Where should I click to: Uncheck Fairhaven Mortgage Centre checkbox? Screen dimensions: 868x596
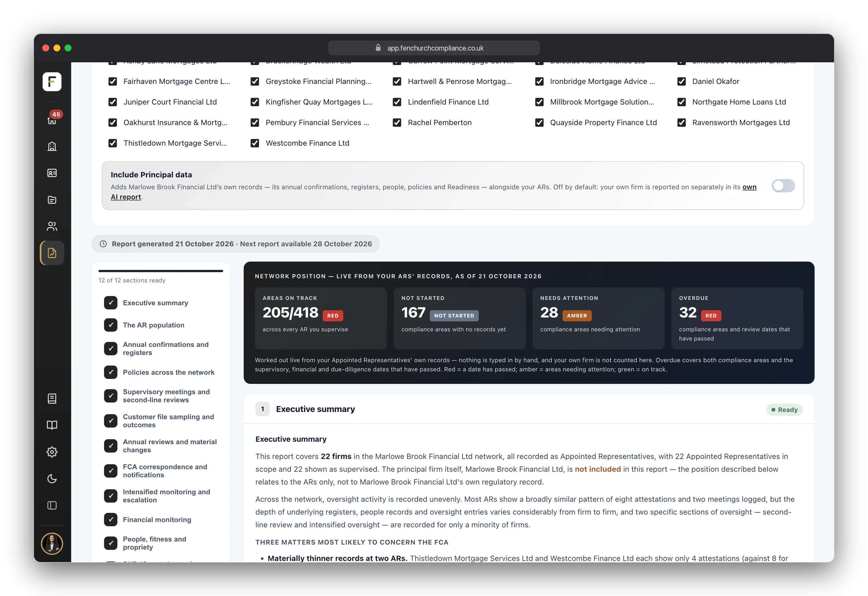click(113, 81)
